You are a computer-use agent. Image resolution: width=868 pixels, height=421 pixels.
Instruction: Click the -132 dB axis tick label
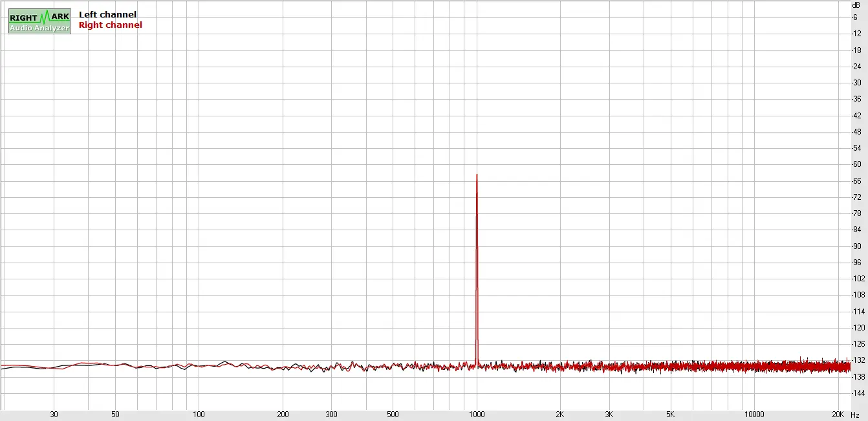tap(858, 360)
